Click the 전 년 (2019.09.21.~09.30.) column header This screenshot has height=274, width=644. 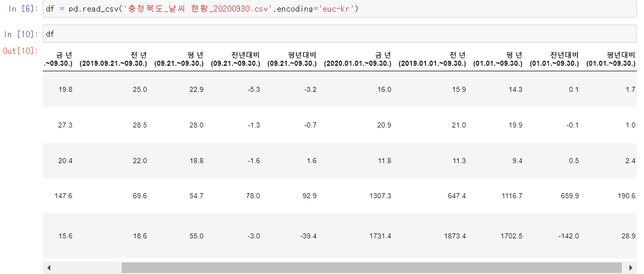click(x=113, y=59)
